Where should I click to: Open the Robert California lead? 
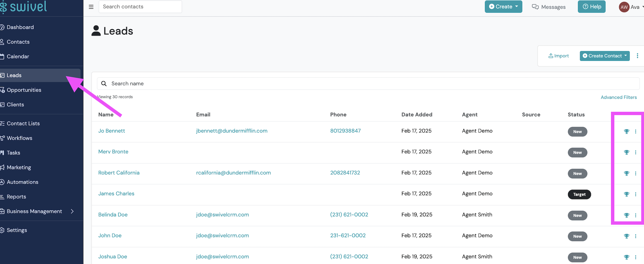coord(119,173)
